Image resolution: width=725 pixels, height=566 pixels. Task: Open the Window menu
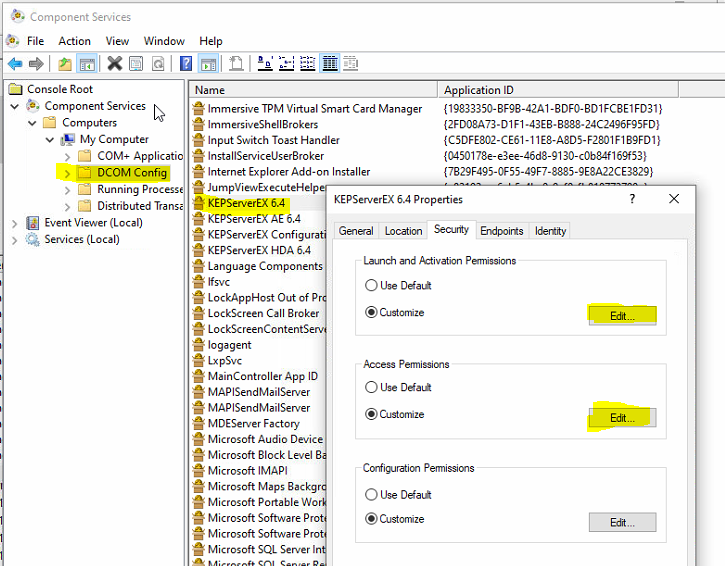click(164, 41)
